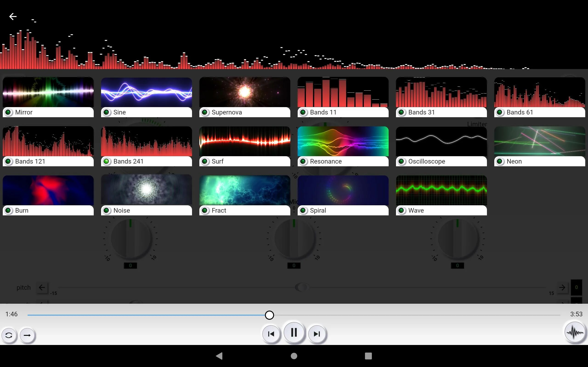Click the Fract label
Screen dimensions: 588x367
[x=219, y=210]
